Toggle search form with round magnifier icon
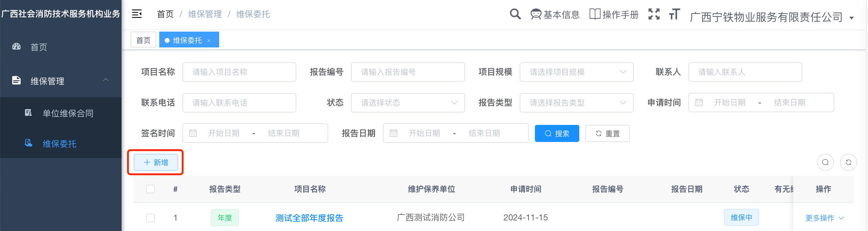Image resolution: width=868 pixels, height=231 pixels. click(825, 163)
